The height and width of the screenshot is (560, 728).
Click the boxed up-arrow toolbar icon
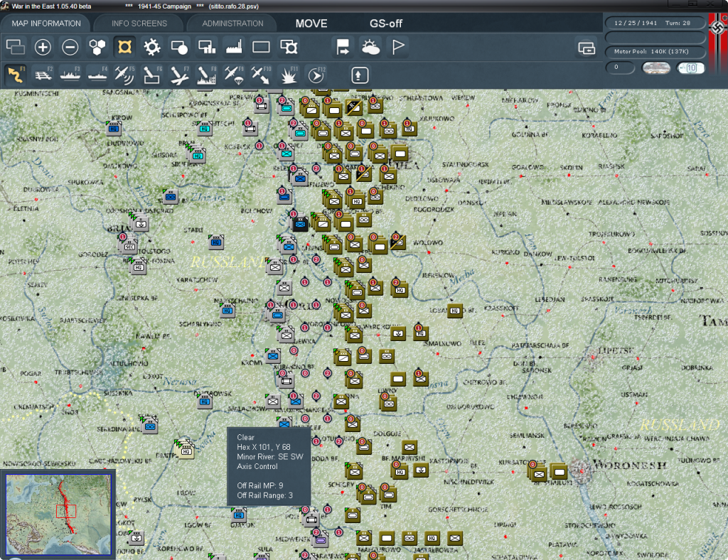point(359,75)
